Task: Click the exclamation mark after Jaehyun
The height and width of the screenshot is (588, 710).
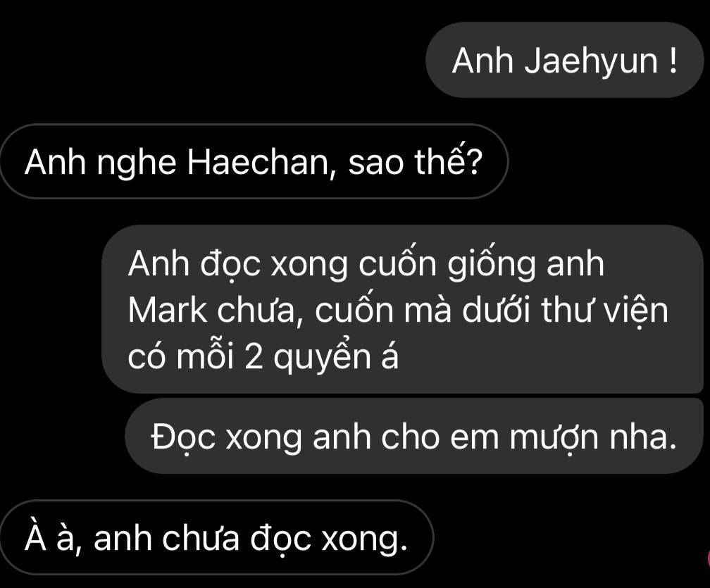Action: [x=672, y=60]
